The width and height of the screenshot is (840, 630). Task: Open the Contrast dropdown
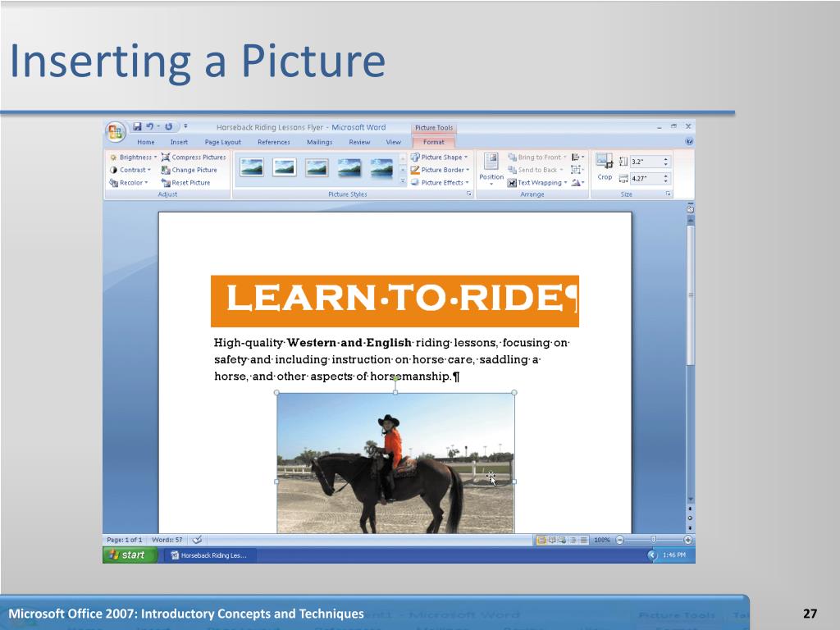[130, 170]
